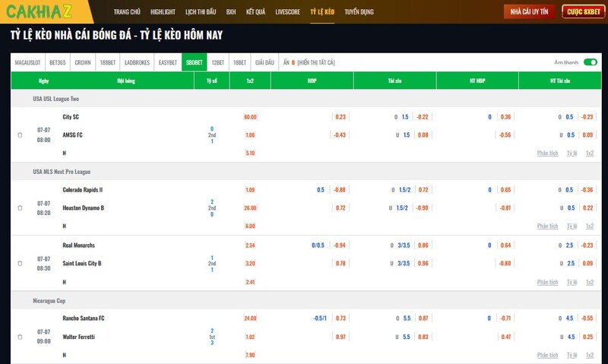Click 26.00 odds for Houston Dynamo B
Viewport: 608px width, 364px height.
250,207
